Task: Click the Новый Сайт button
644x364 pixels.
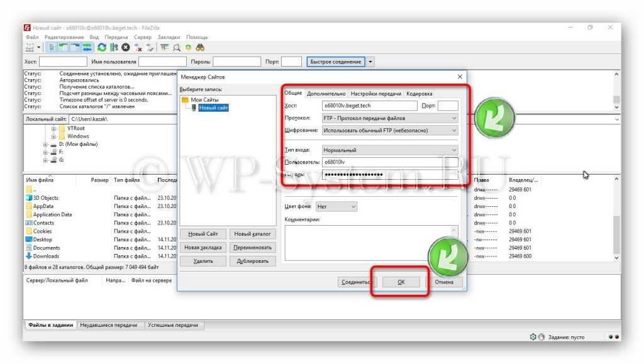Action: 203,234
